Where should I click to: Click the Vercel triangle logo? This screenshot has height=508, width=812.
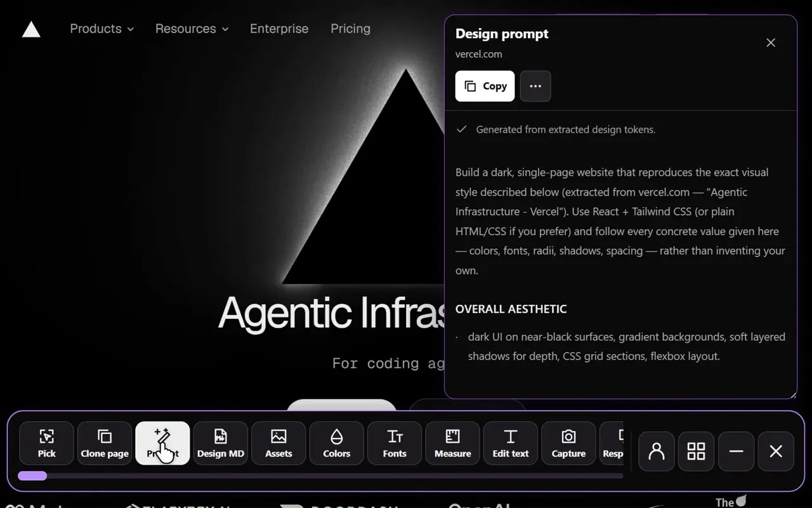click(x=31, y=29)
